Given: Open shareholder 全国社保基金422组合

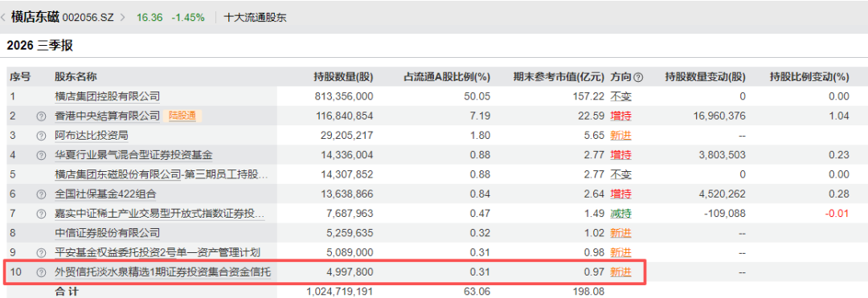Looking at the screenshot, I should pyautogui.click(x=106, y=194).
